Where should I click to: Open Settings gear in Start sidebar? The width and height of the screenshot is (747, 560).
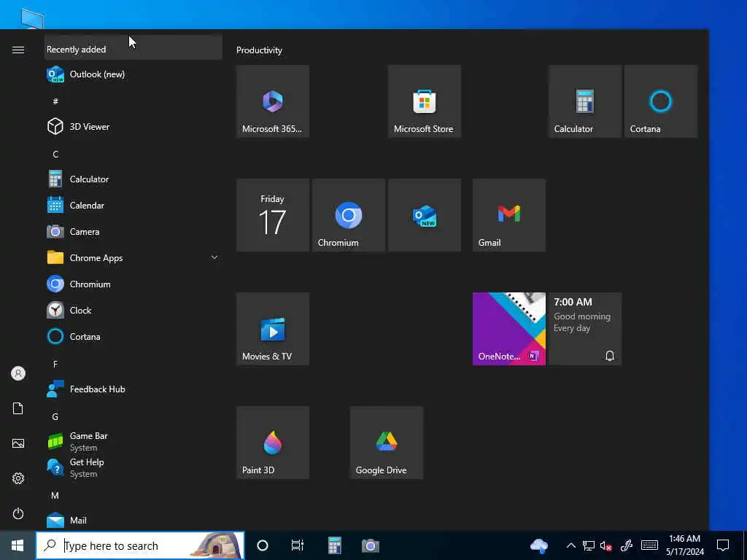point(18,478)
